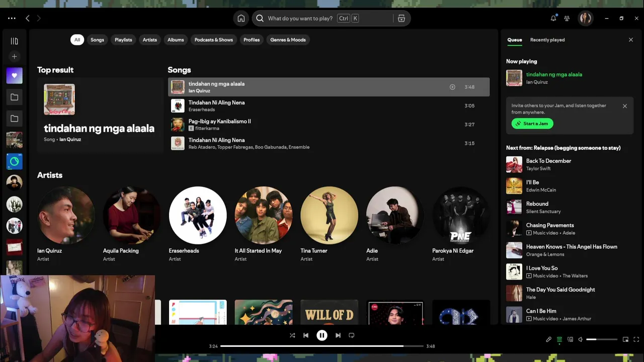
Task: Select Chasing Pavements in queue
Action: point(570,229)
